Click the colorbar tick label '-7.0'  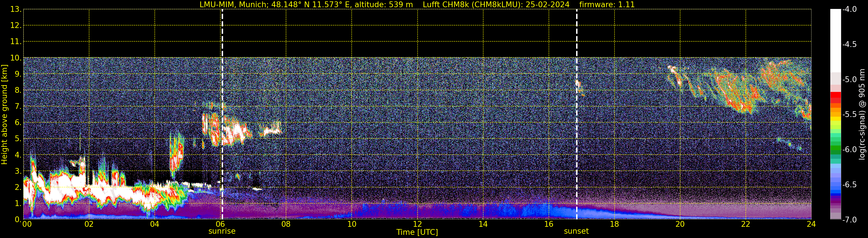click(849, 220)
